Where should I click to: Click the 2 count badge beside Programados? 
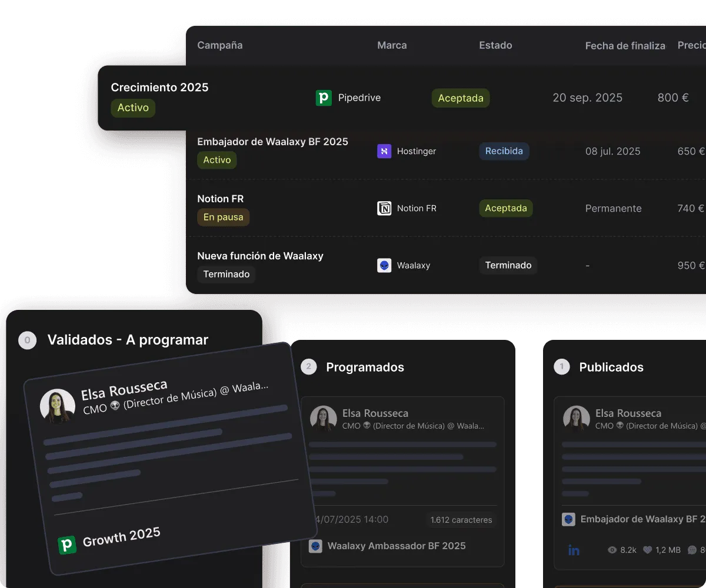(309, 367)
